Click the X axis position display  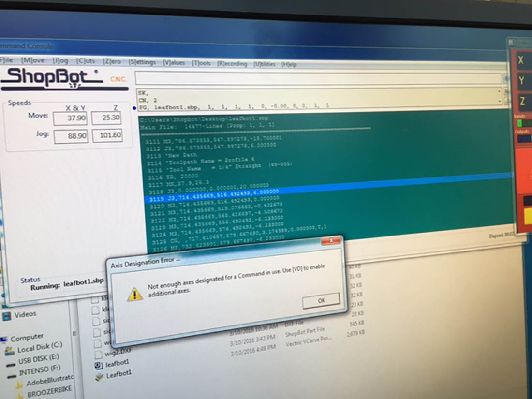point(524,60)
